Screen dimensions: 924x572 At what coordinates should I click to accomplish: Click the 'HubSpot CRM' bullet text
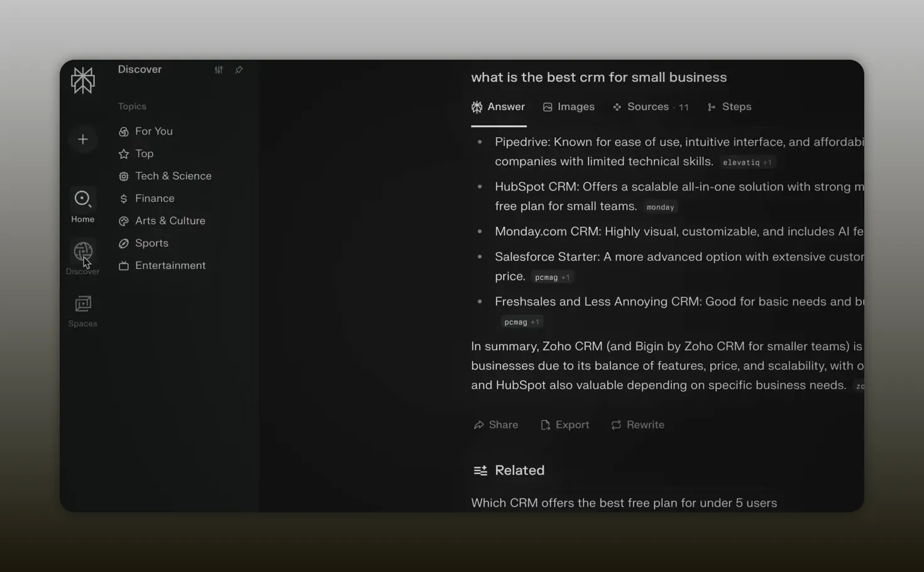pyautogui.click(x=679, y=196)
